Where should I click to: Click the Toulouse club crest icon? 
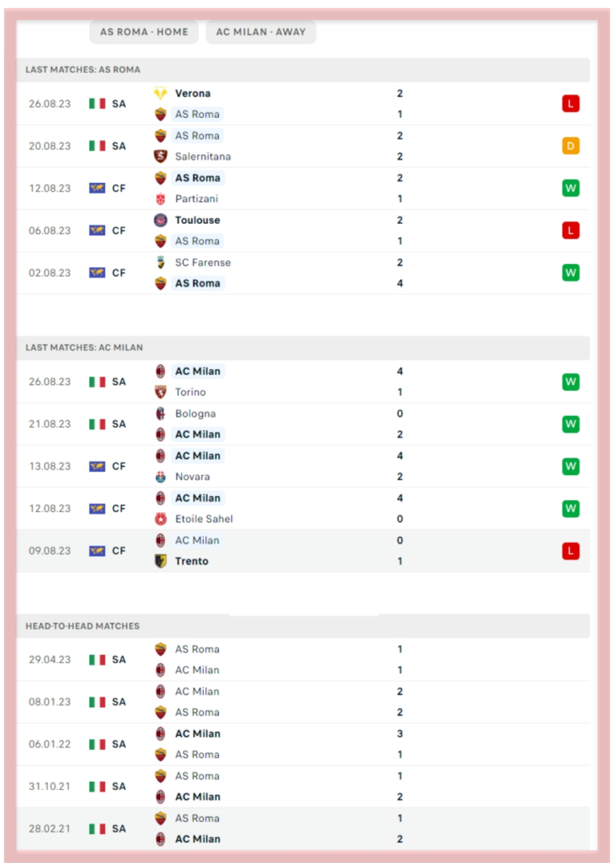pos(161,220)
